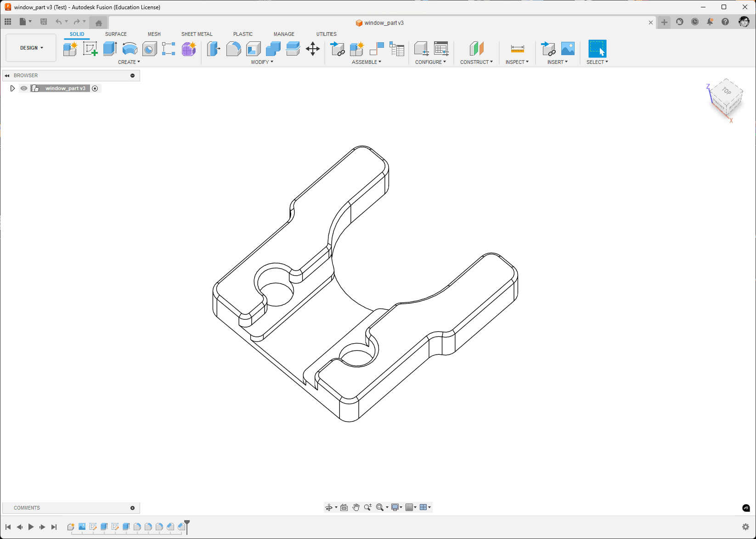Activate the Move/Copy arrows tool

click(313, 49)
